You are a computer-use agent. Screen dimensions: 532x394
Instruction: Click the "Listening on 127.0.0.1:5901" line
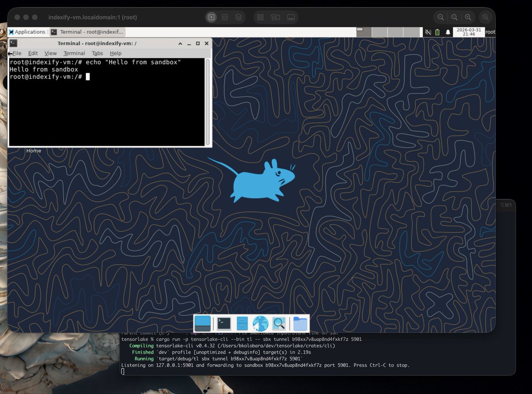point(265,365)
